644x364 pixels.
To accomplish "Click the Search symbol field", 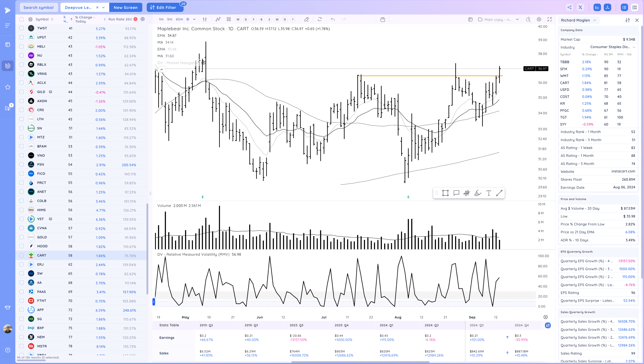I will point(38,8).
